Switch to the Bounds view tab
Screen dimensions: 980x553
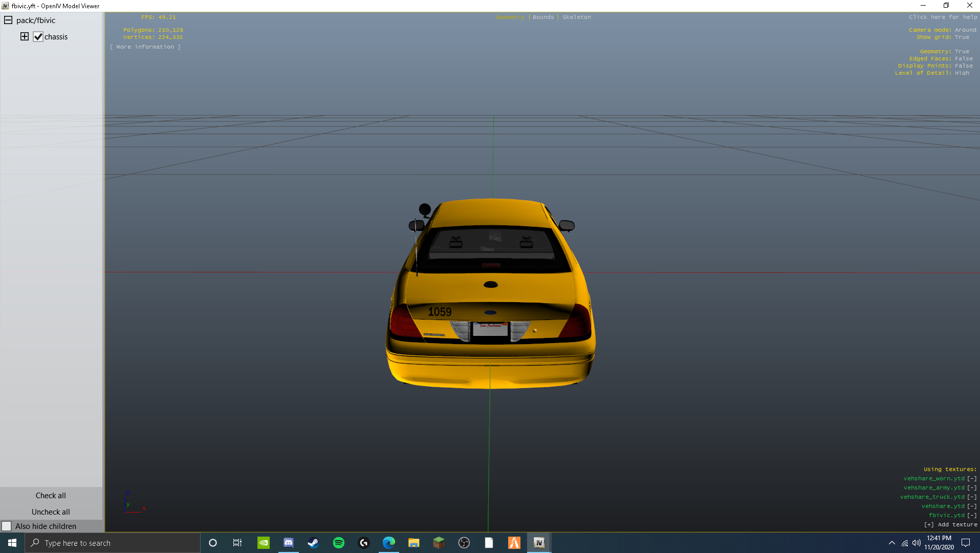click(x=543, y=17)
